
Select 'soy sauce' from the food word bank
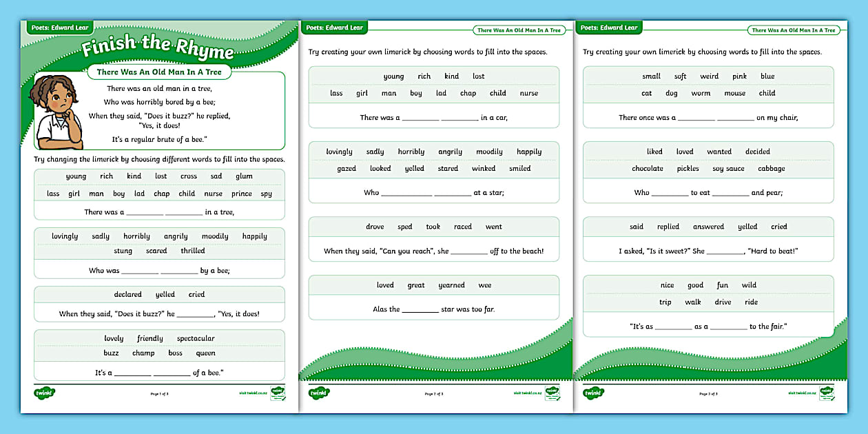point(729,168)
